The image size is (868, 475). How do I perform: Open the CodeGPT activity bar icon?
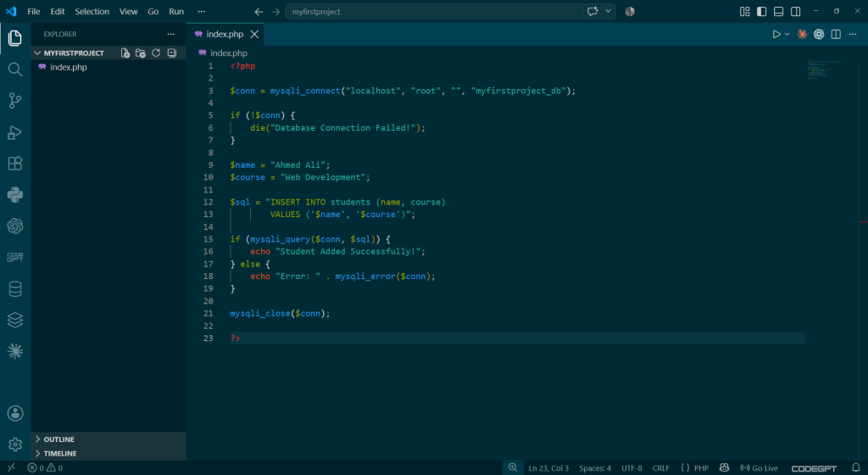[15, 257]
